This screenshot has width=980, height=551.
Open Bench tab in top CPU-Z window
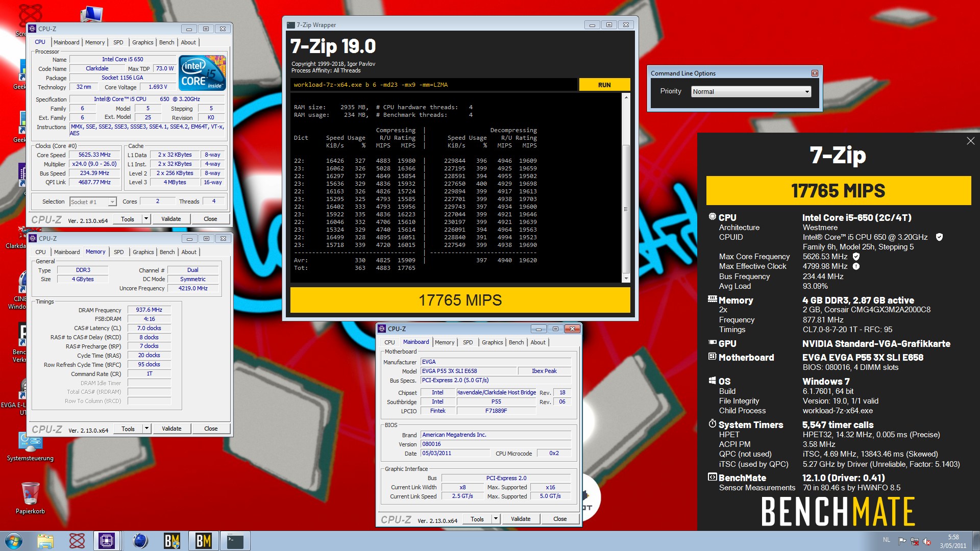point(166,42)
